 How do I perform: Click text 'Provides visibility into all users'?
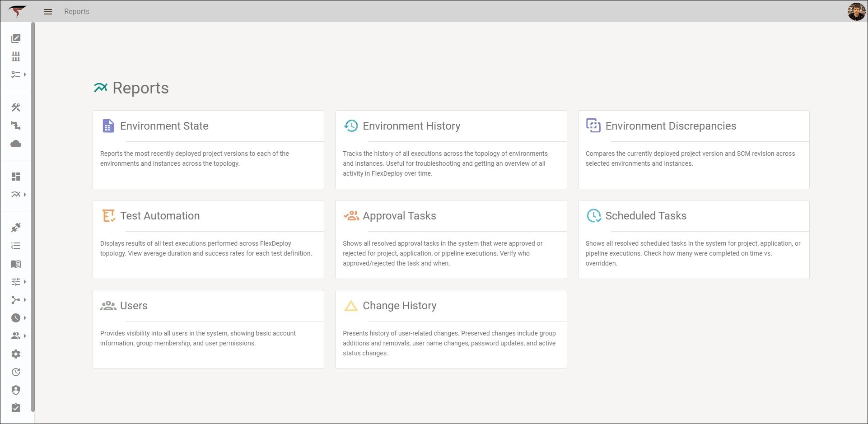(144, 333)
